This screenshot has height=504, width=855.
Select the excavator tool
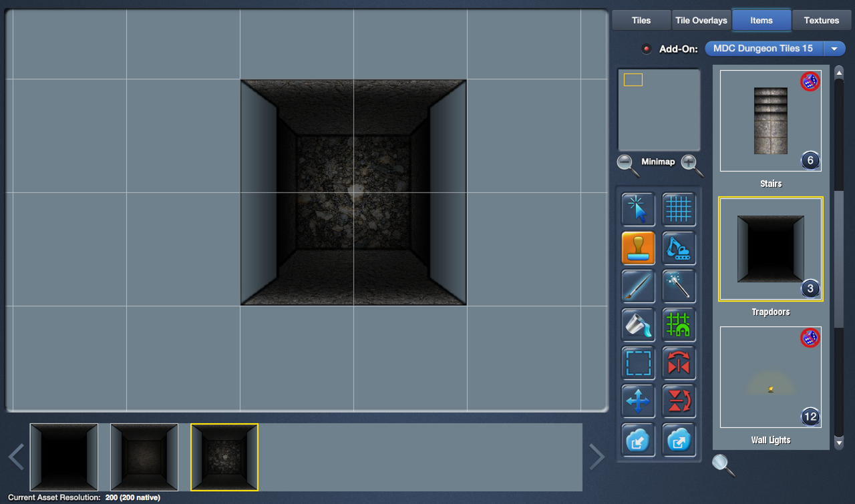(679, 248)
